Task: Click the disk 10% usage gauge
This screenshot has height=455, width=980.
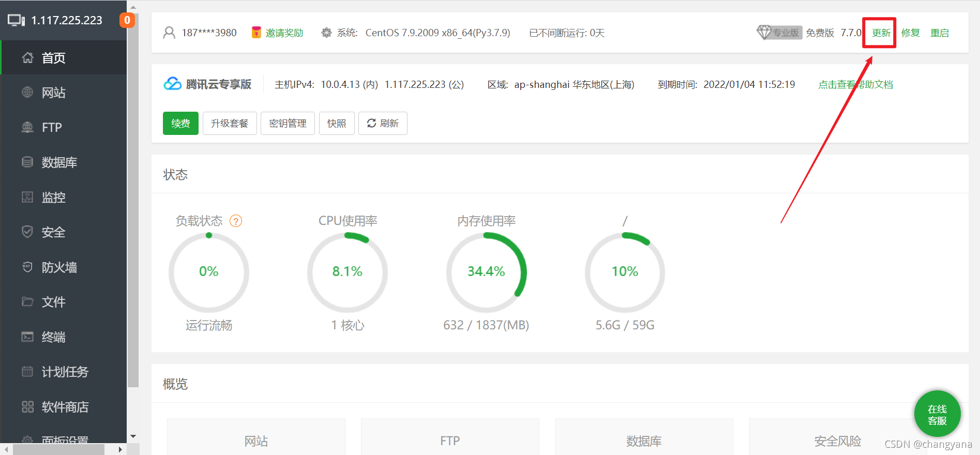Action: point(625,272)
